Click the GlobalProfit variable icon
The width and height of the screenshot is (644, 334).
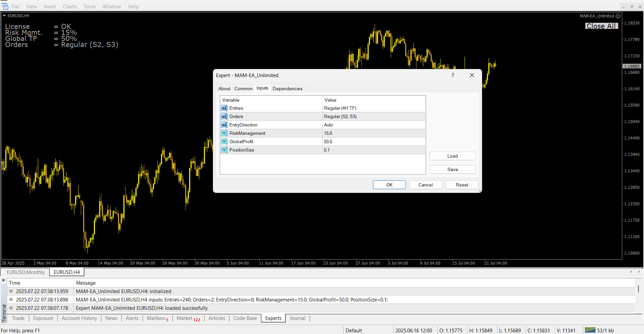pyautogui.click(x=224, y=142)
